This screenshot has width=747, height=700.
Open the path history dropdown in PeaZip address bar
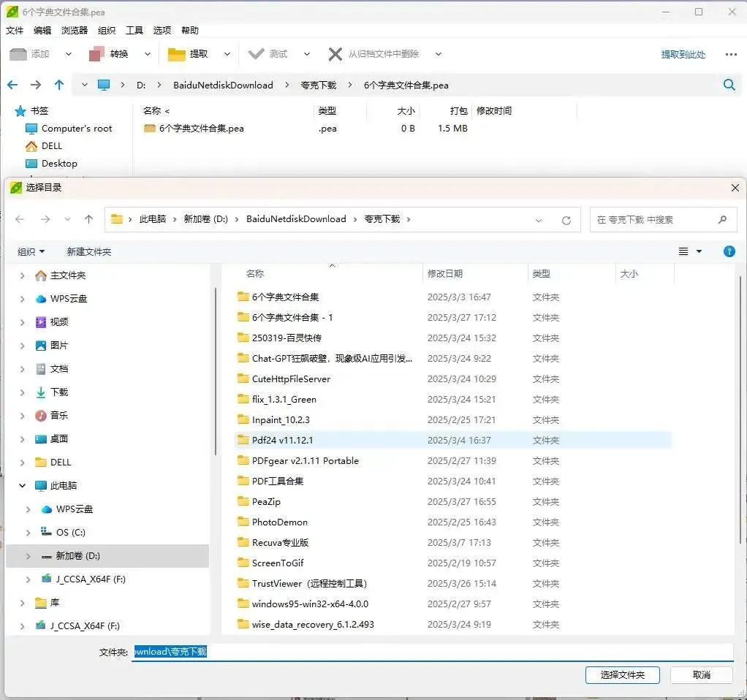click(84, 85)
